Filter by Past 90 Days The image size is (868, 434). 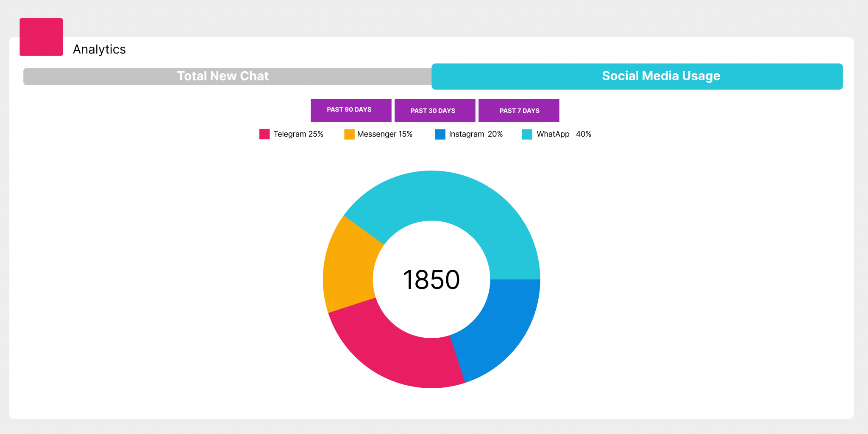pyautogui.click(x=351, y=110)
